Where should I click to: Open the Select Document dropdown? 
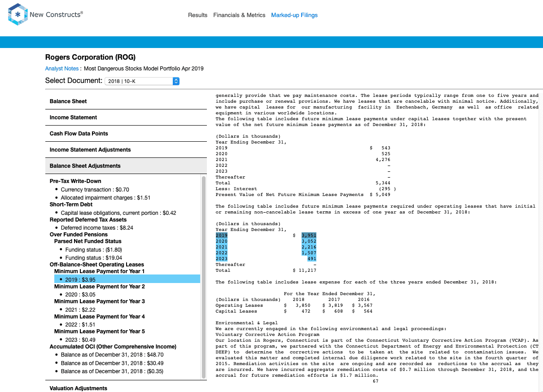142,81
